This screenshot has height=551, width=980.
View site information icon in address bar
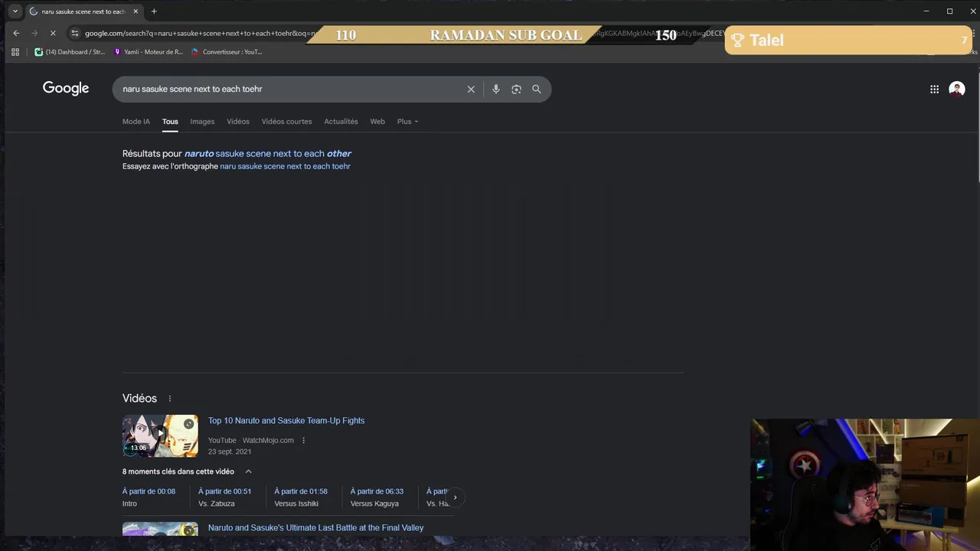(74, 33)
